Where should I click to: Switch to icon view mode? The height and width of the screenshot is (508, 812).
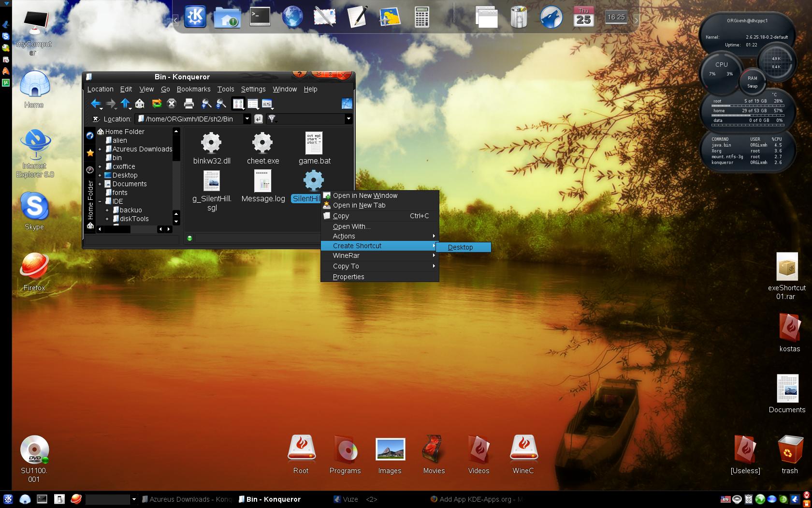click(238, 104)
